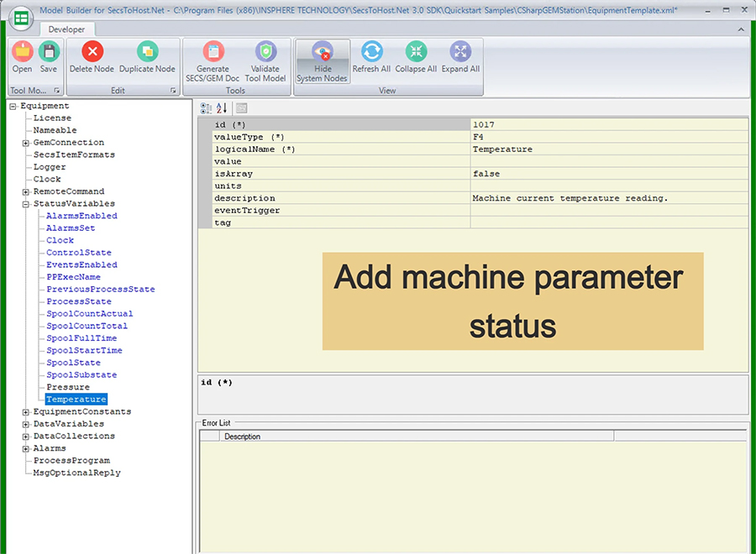Screen dimensions: 756x554
Task: Click the Open file icon
Action: click(23, 52)
